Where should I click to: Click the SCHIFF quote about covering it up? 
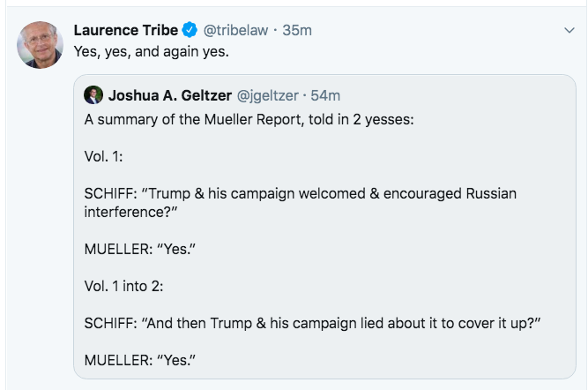pos(311,325)
